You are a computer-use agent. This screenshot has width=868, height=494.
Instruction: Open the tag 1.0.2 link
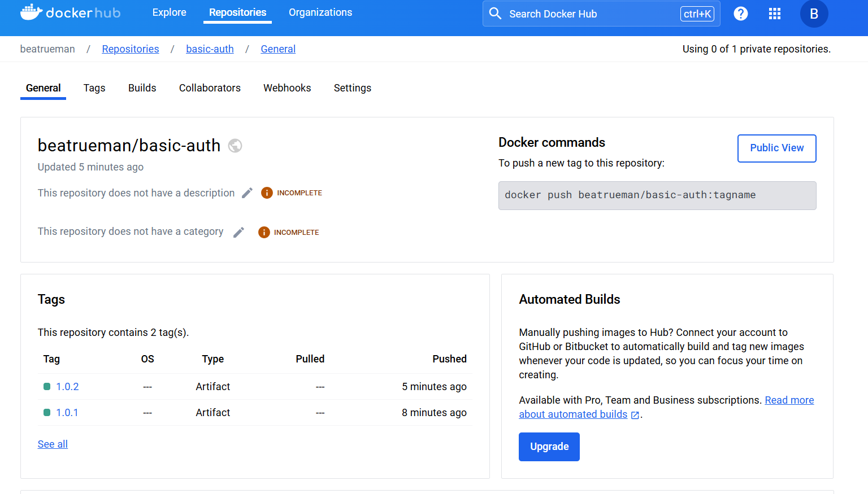pyautogui.click(x=67, y=387)
